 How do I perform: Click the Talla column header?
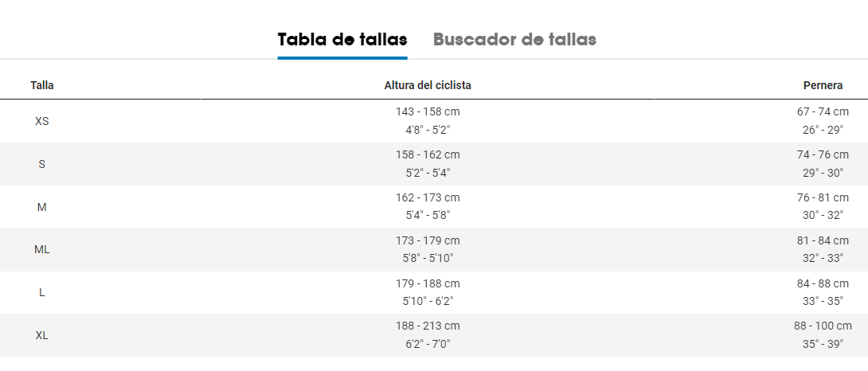[42, 85]
